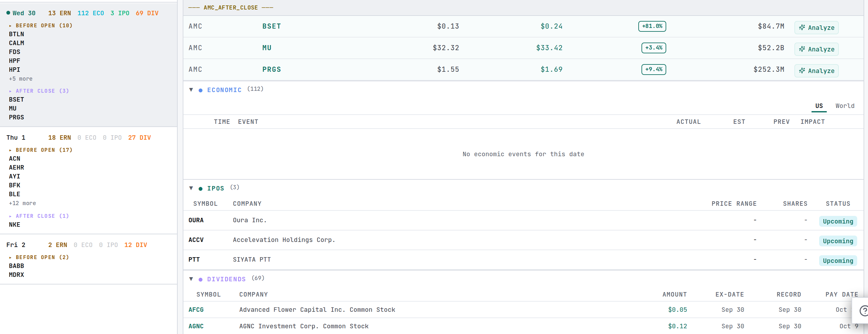Show '+5 more' tickers for Wed 30
Image resolution: width=868 pixels, height=334 pixels.
point(21,79)
